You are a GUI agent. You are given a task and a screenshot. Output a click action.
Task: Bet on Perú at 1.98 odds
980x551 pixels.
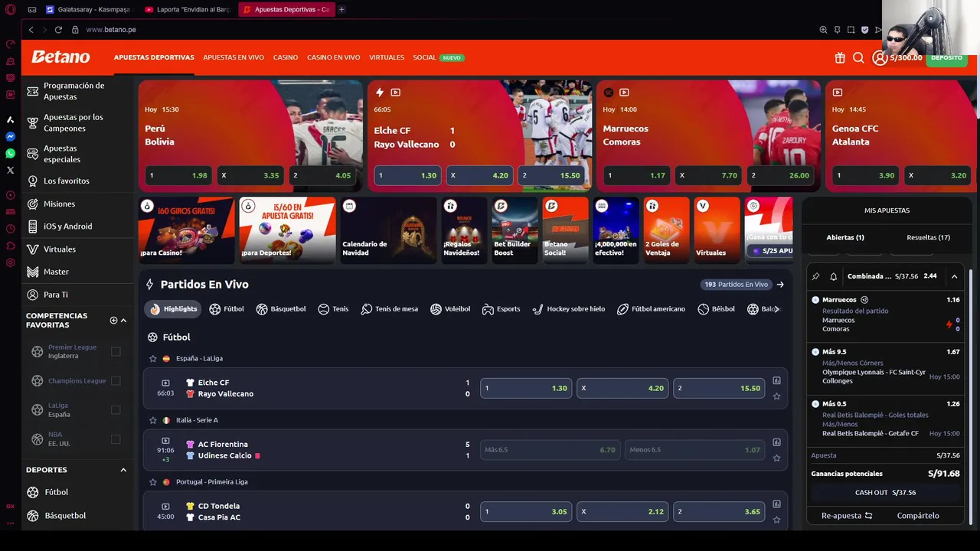[178, 175]
